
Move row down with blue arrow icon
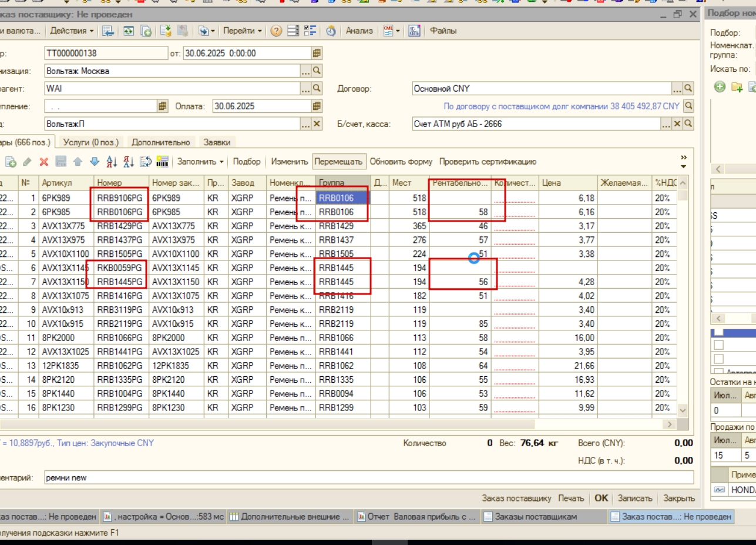[95, 162]
